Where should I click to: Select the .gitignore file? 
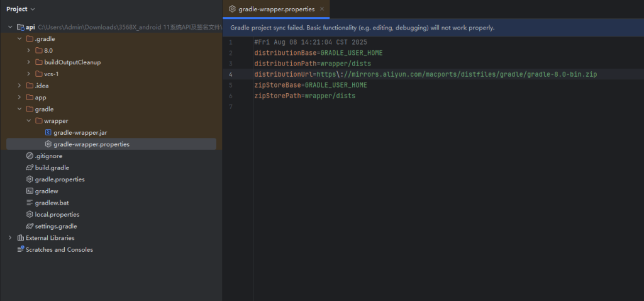click(48, 156)
